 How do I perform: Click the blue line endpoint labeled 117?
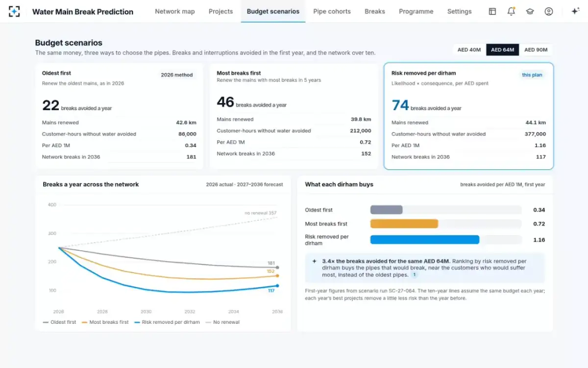click(277, 286)
